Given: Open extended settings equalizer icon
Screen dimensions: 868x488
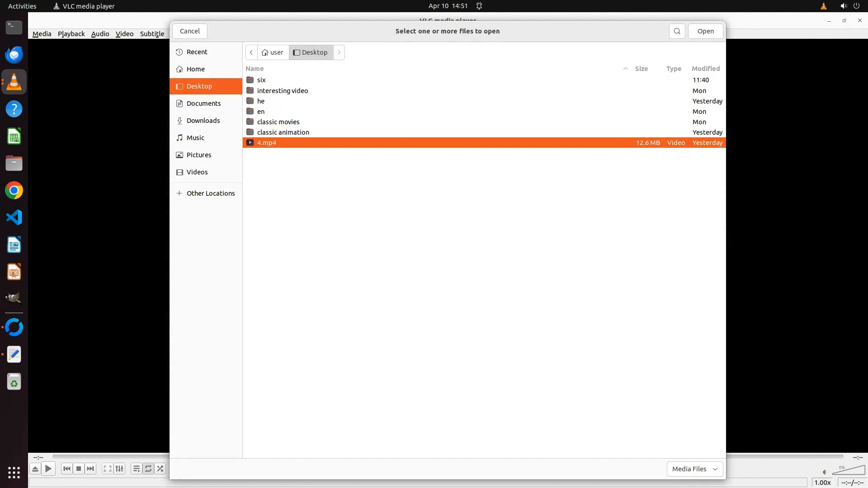Looking at the screenshot, I should coord(119,469).
